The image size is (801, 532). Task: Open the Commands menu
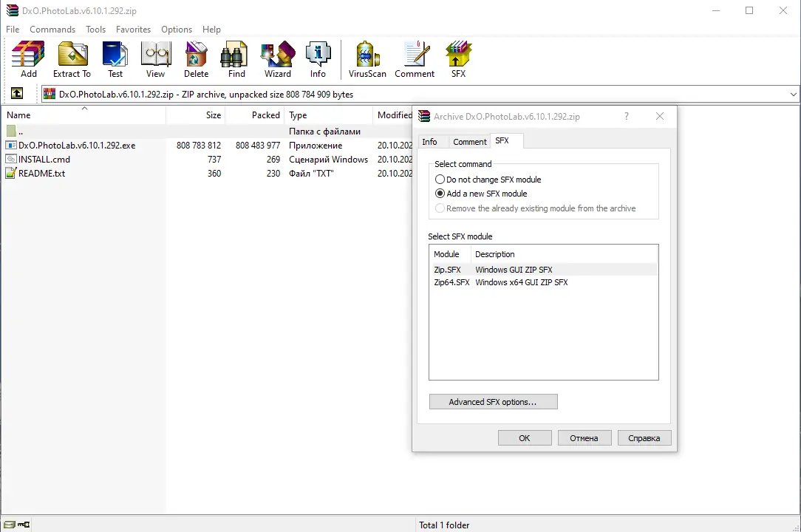[52, 29]
